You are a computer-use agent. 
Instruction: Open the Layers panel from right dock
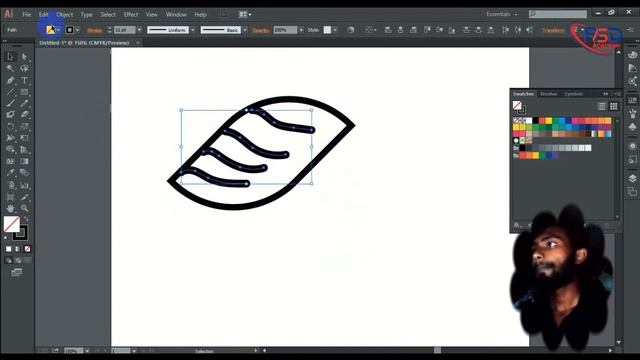(632, 178)
